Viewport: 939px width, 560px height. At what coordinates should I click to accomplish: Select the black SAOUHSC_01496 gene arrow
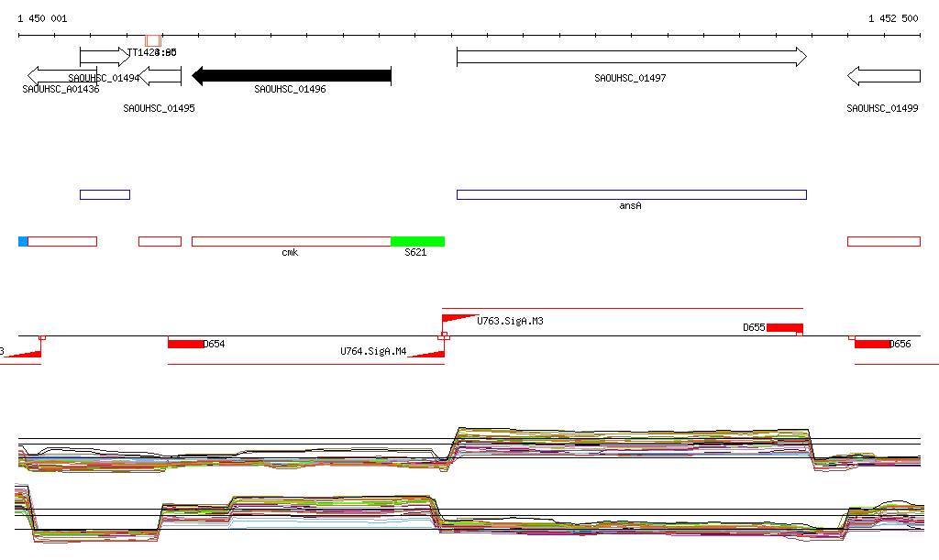click(x=292, y=75)
